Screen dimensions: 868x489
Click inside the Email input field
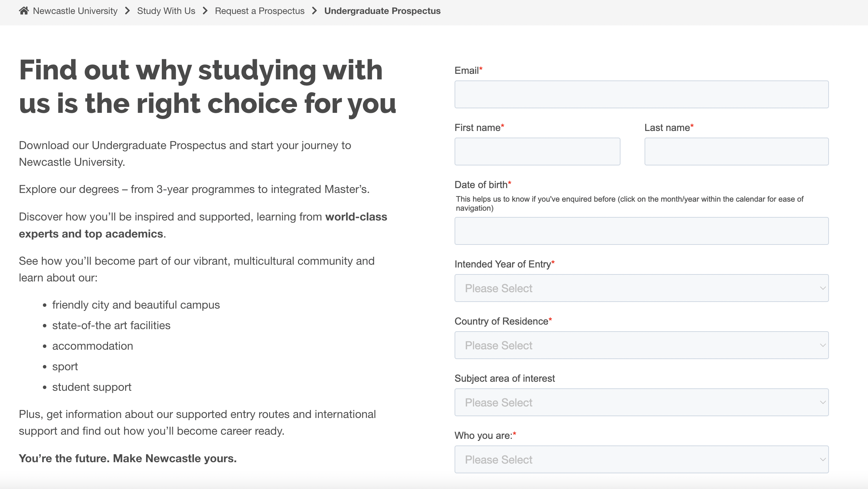[x=641, y=94]
